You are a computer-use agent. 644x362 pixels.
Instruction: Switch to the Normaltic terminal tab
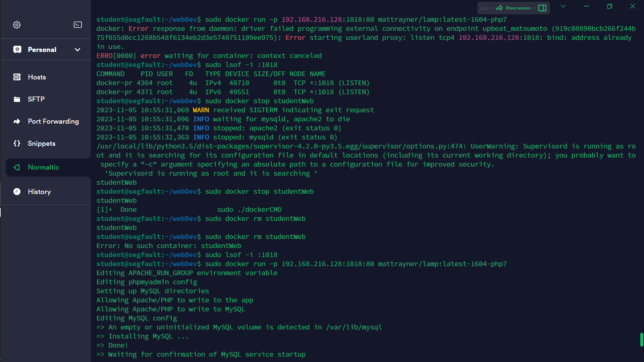coord(44,167)
